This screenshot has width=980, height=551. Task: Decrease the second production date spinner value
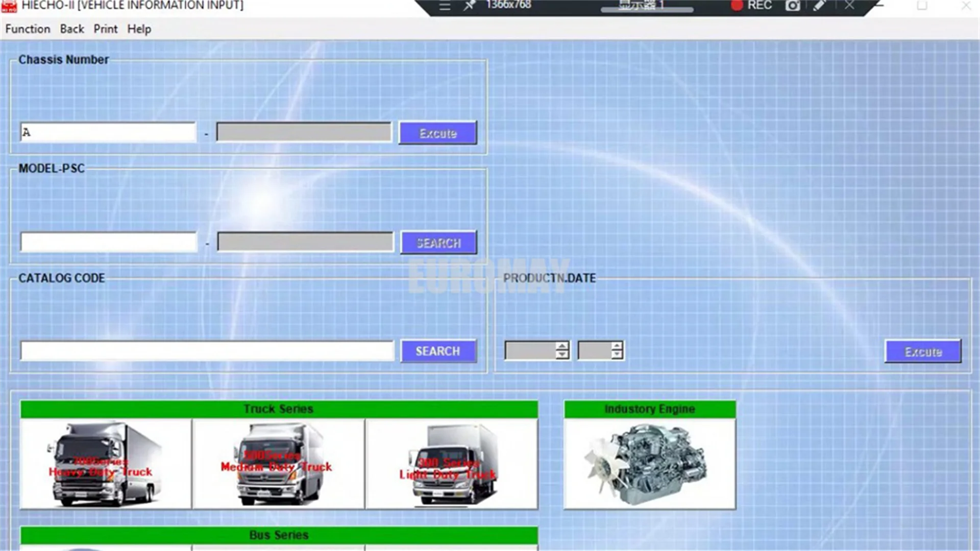coord(617,355)
